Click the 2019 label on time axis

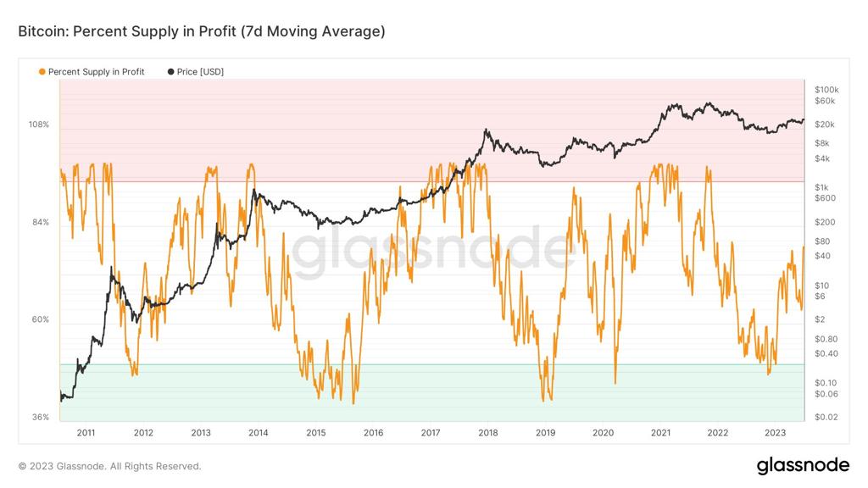click(x=545, y=433)
